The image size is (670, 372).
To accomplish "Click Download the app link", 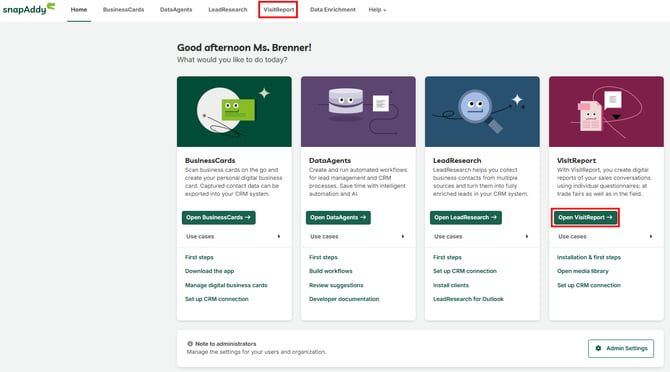I will (209, 271).
